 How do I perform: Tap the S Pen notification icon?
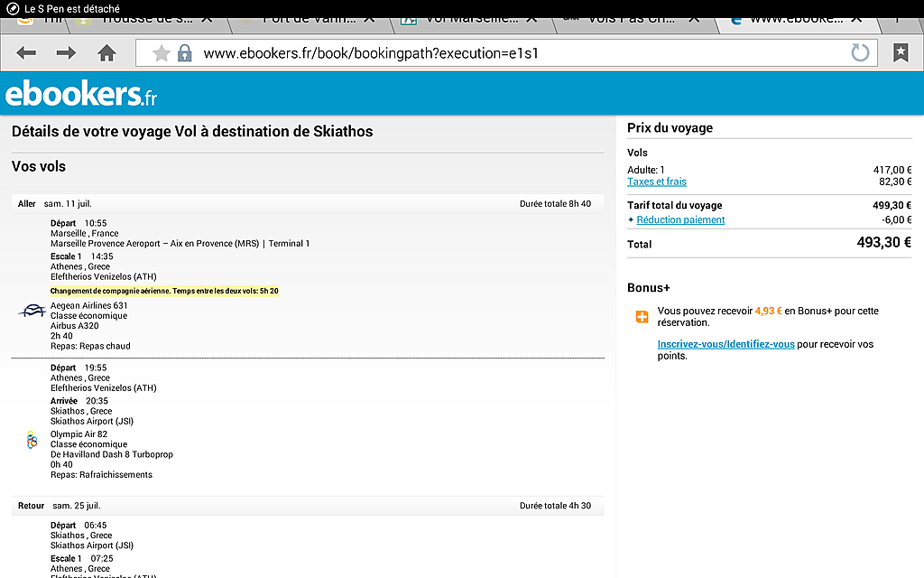tap(13, 9)
